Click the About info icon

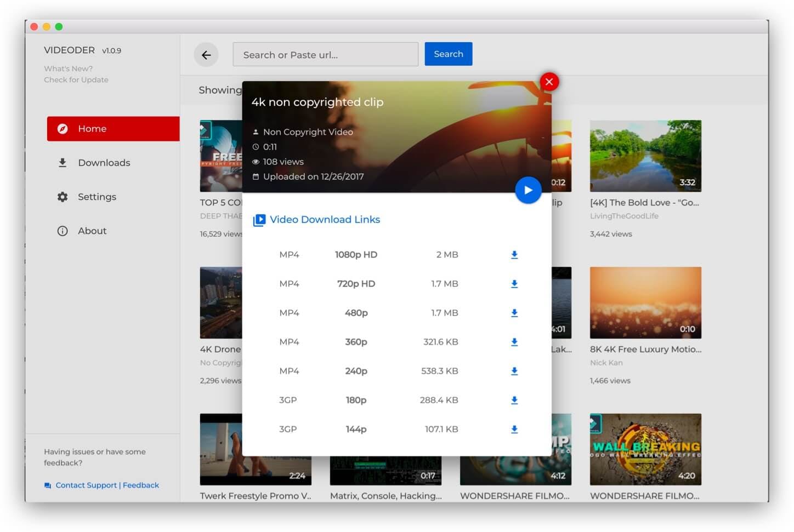click(63, 231)
